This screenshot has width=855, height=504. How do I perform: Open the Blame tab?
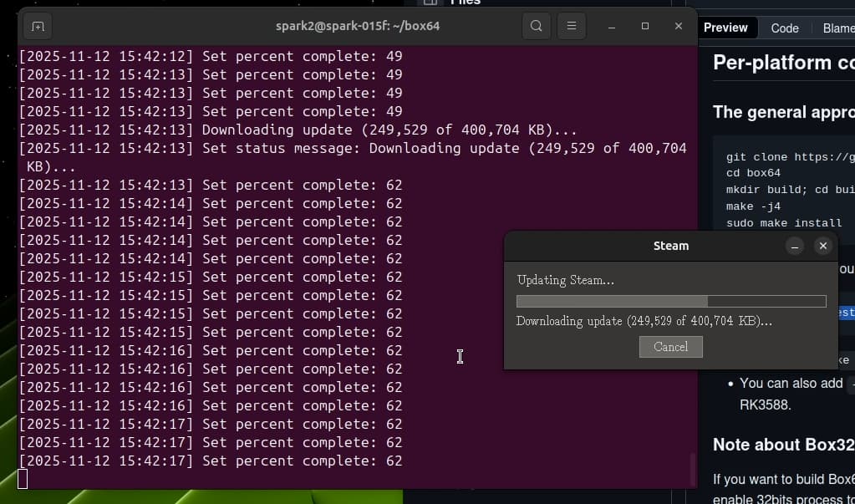tap(837, 28)
